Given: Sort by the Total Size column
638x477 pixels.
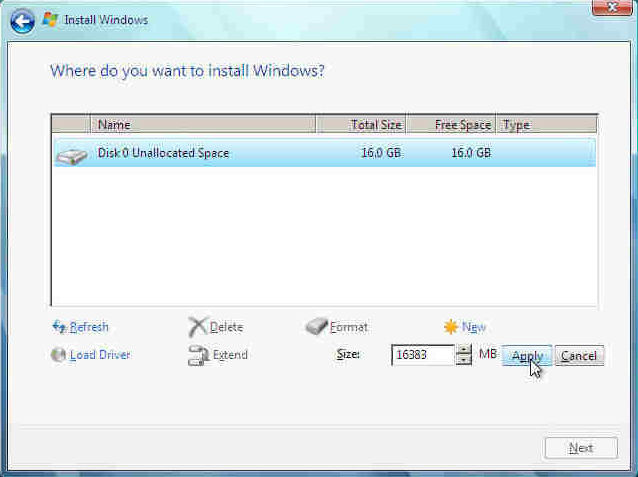Looking at the screenshot, I should 361,125.
